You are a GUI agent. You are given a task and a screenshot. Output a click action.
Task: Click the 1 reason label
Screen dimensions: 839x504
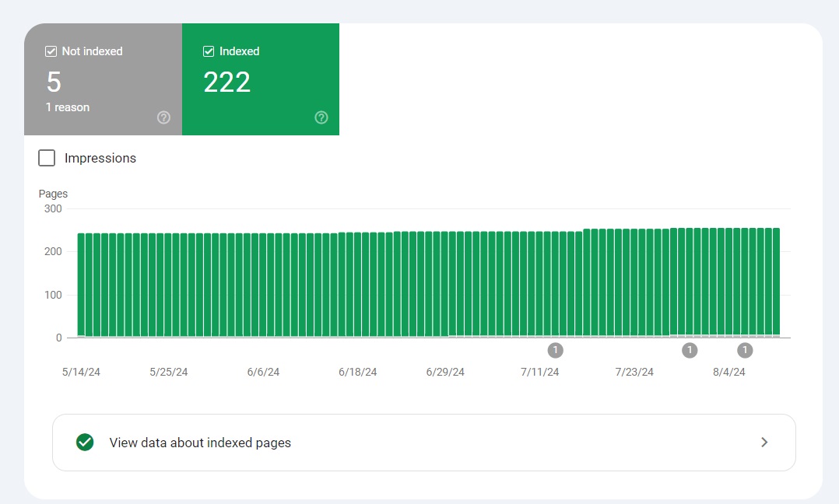pos(68,107)
